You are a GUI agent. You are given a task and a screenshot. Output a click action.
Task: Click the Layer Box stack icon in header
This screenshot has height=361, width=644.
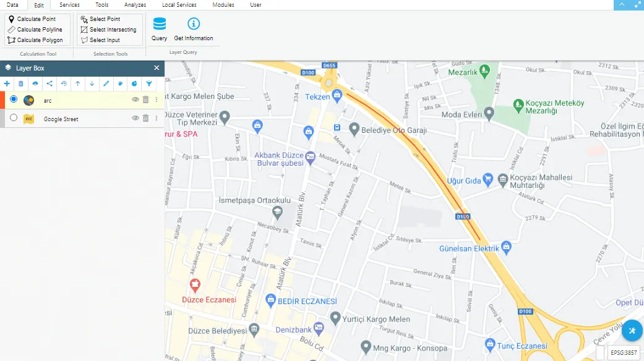pos(8,68)
